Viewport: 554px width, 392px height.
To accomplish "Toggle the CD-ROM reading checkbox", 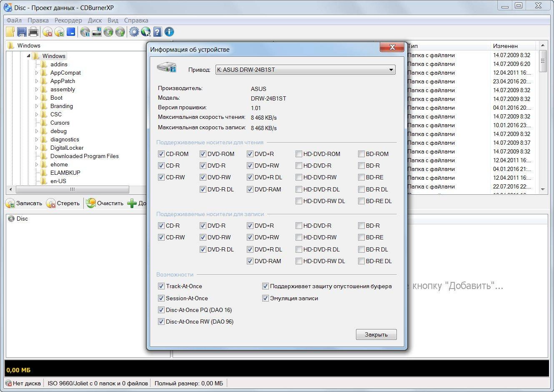I will pos(161,154).
